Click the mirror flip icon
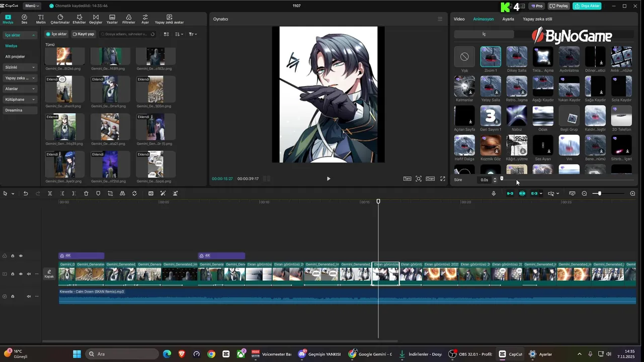Screen dimensions: 644x362 (122, 194)
